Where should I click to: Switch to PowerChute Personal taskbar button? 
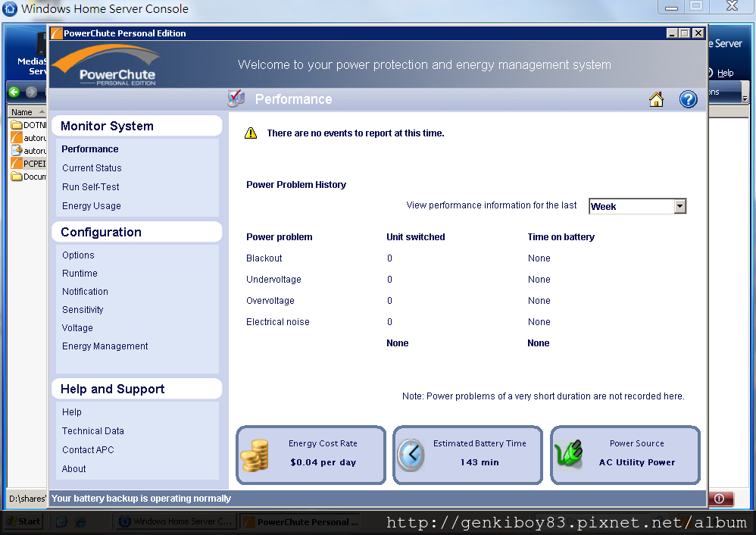tap(301, 521)
